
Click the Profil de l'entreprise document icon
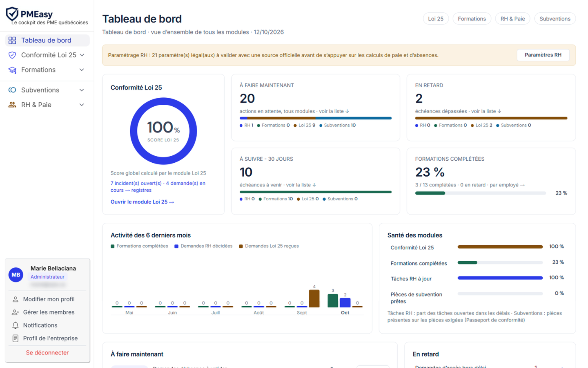16,339
